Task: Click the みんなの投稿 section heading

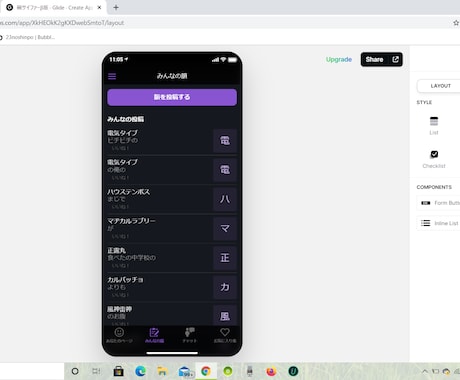Action: [125, 119]
